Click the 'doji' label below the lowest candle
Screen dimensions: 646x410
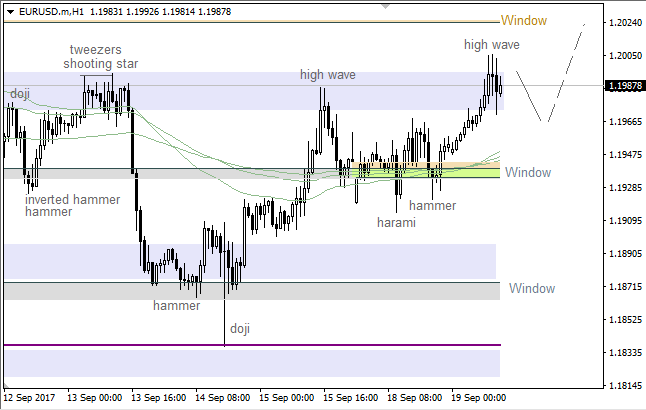(240, 328)
